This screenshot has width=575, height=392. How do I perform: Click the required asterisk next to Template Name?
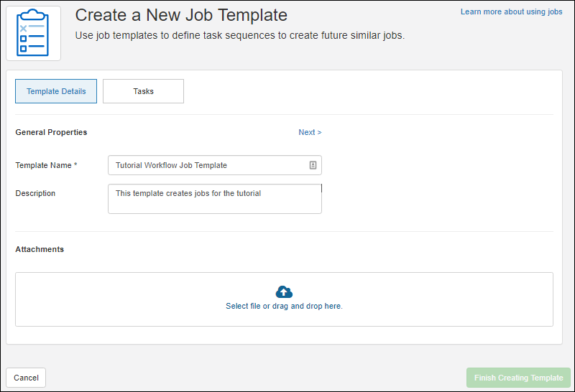[75, 165]
